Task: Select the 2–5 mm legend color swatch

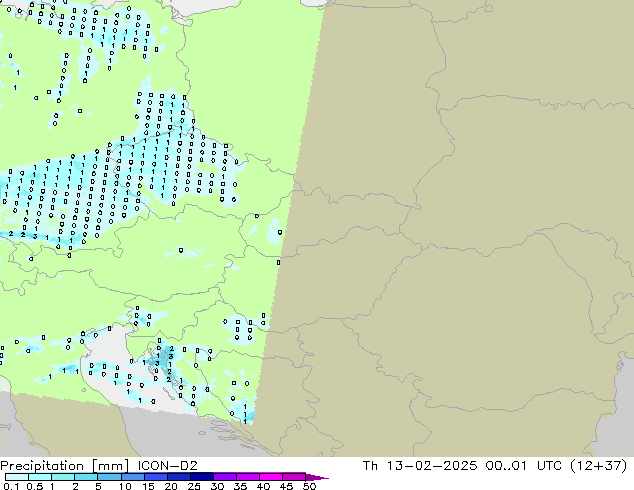Action: click(x=86, y=477)
